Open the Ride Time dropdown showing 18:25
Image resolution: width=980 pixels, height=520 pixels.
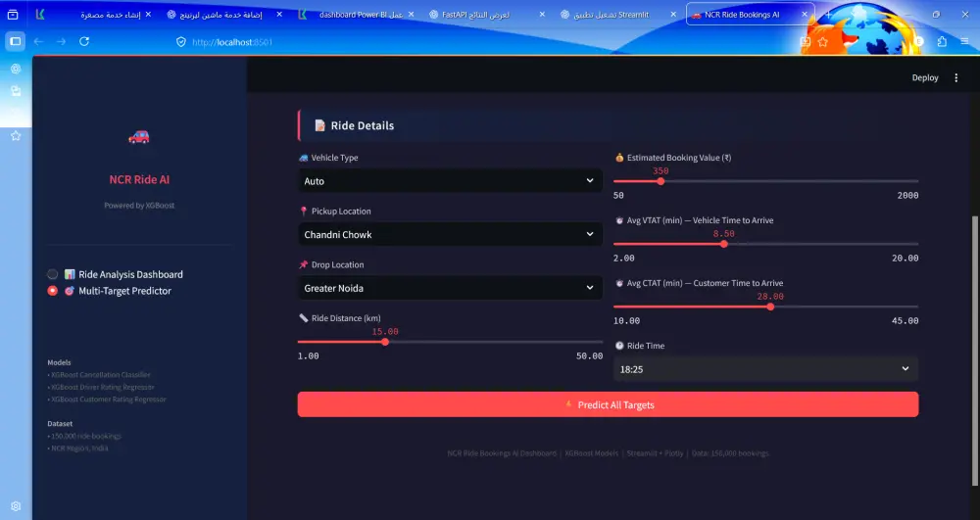[765, 369]
